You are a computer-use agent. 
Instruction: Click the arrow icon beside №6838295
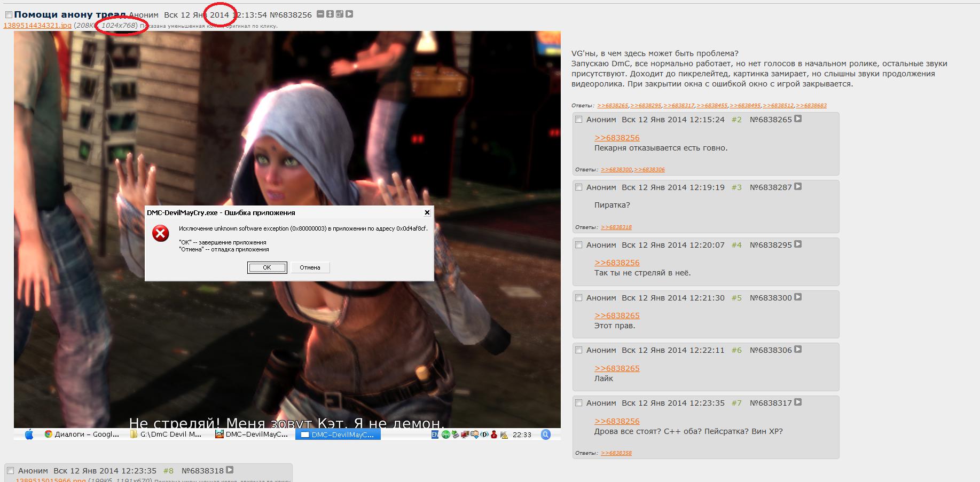click(x=798, y=244)
